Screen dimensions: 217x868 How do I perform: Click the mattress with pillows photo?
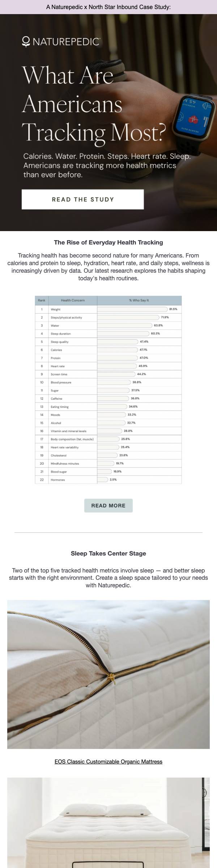click(109, 823)
